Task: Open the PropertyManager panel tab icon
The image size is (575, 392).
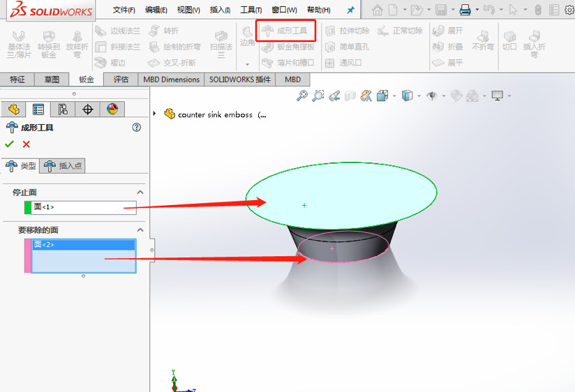Action: [38, 110]
